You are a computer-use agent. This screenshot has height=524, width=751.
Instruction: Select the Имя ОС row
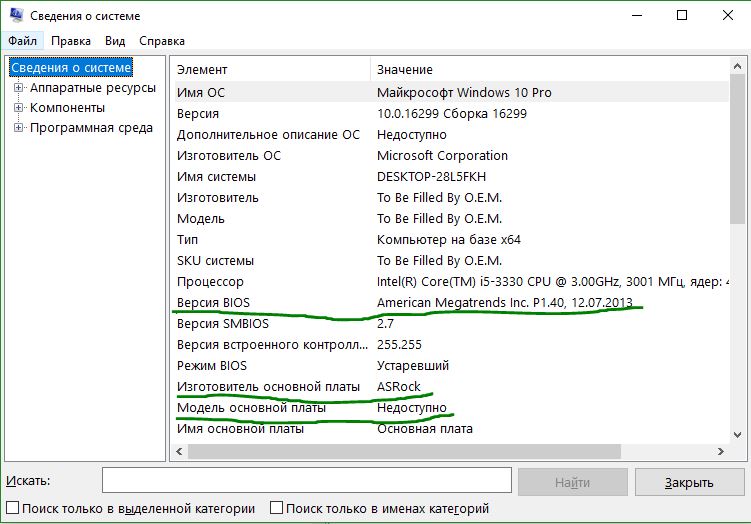pos(451,92)
